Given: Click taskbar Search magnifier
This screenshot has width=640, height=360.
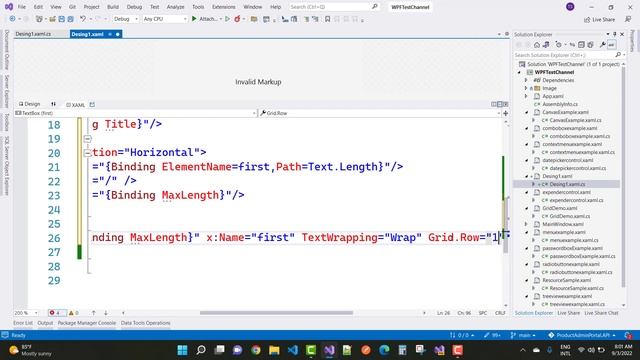Looking at the screenshot, I should tap(201, 350).
